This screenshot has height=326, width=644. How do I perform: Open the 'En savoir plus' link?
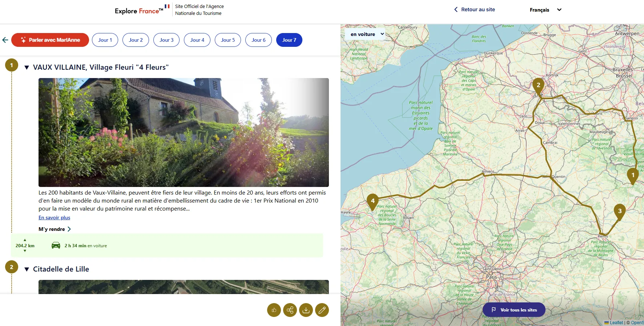(55, 217)
